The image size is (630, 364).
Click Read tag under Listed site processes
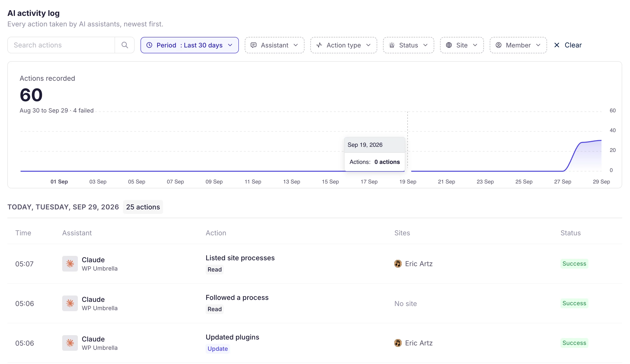pos(214,269)
